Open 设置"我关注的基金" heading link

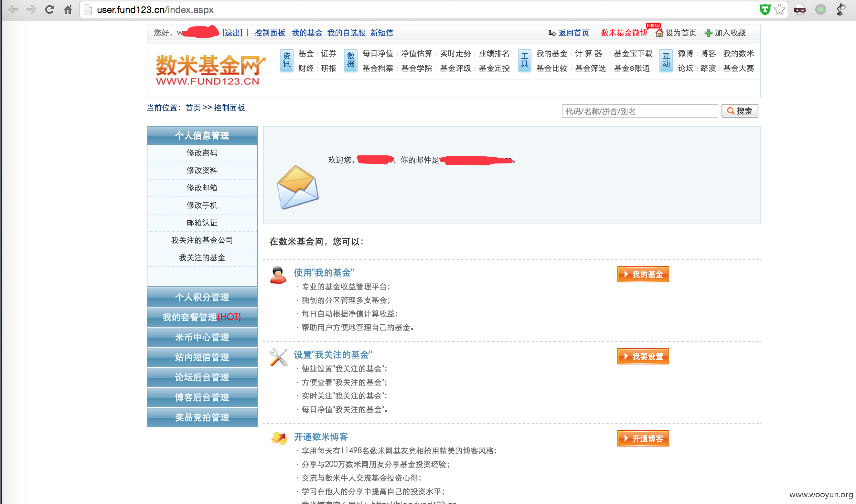(x=333, y=355)
